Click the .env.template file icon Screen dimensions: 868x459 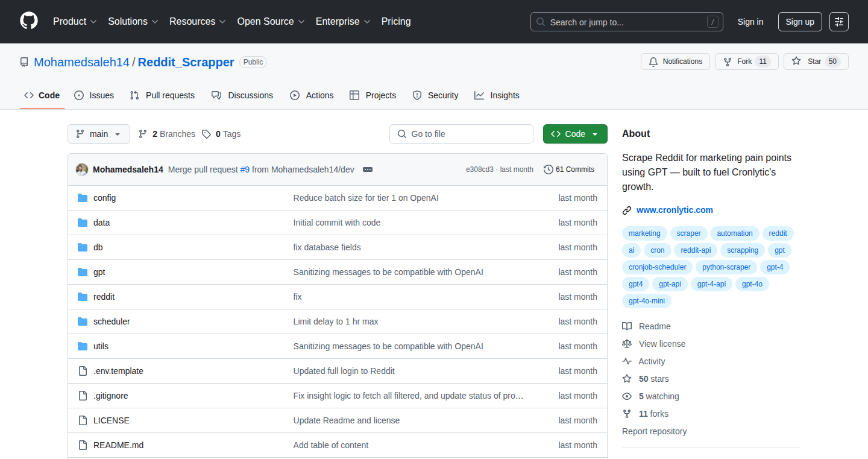click(x=83, y=371)
